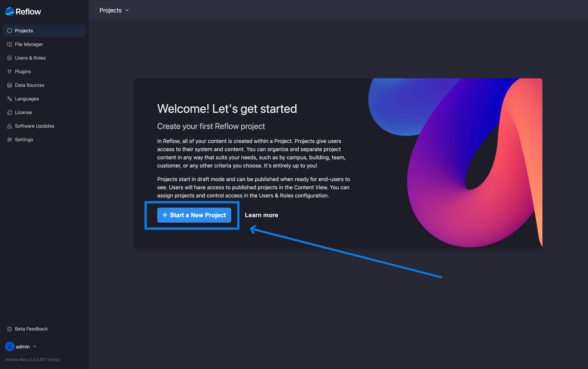Click the Languages translate icon
This screenshot has height=369, width=588.
point(10,99)
